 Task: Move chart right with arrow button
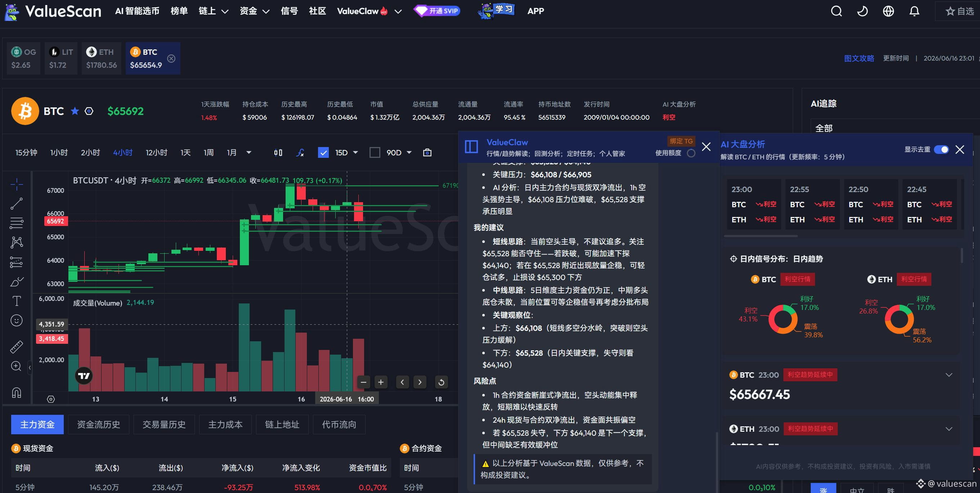coord(420,382)
